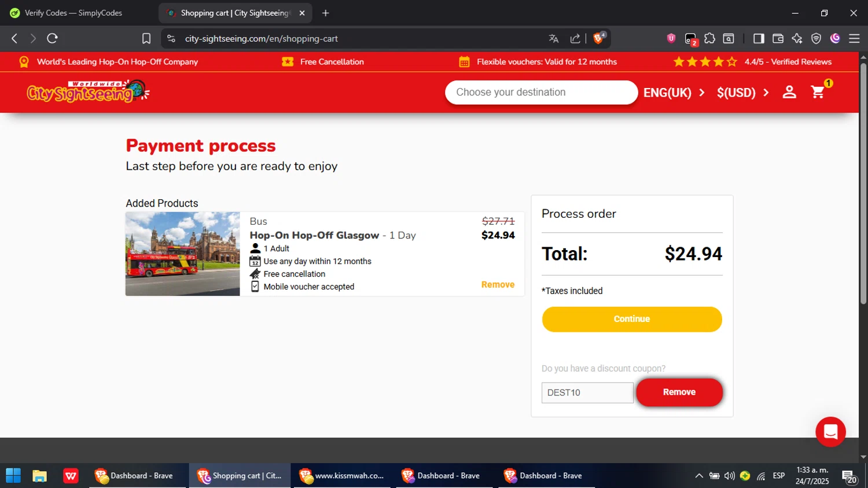The height and width of the screenshot is (488, 868).
Task: Open Leo AI sparkle icon
Action: point(797,38)
